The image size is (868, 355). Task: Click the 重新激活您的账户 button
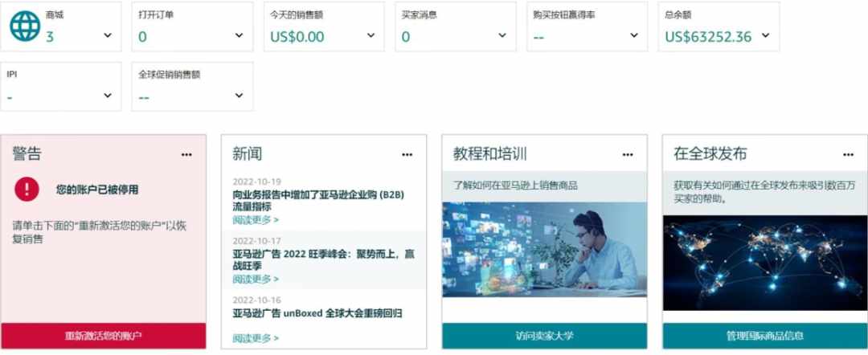pyautogui.click(x=104, y=336)
